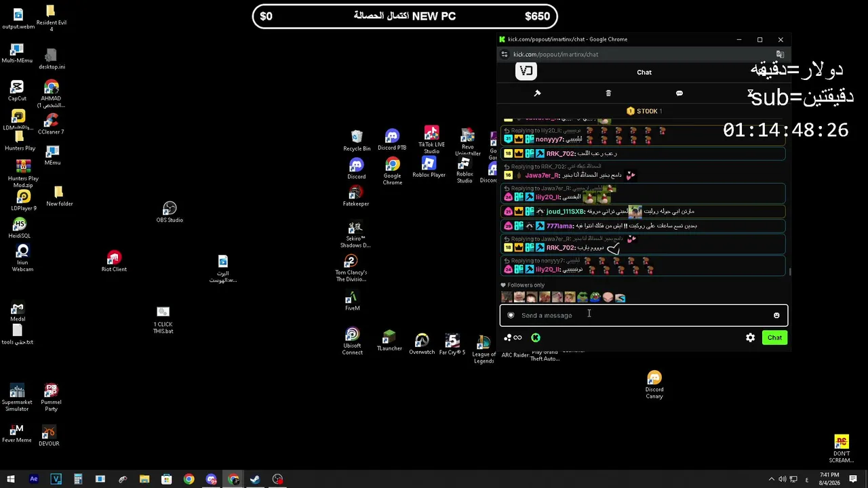Click the Chrome translate icon in address bar
Image resolution: width=868 pixels, height=488 pixels.
point(780,54)
